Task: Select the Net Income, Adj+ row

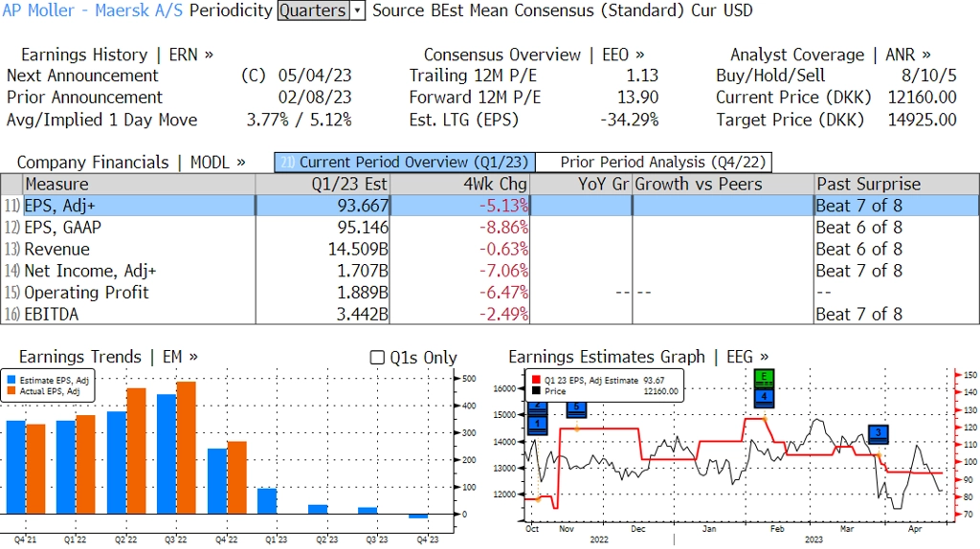Action: pos(490,271)
